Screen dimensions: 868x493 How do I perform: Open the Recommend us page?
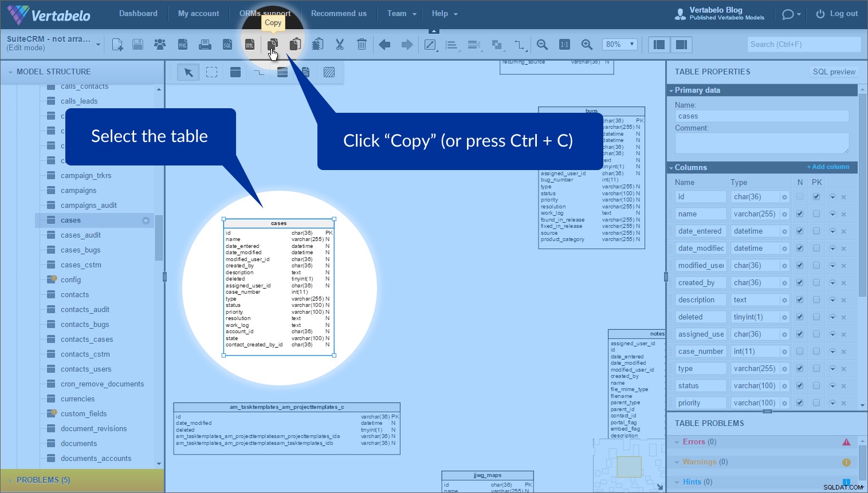click(x=339, y=14)
